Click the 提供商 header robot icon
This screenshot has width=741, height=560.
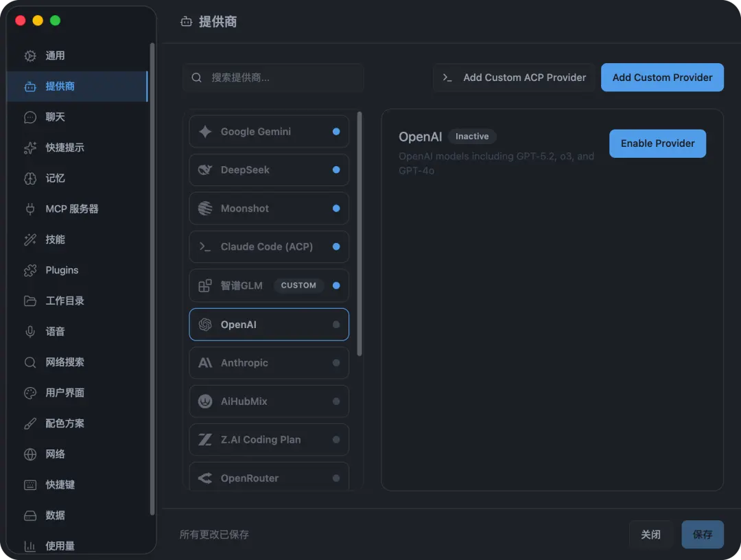tap(187, 22)
